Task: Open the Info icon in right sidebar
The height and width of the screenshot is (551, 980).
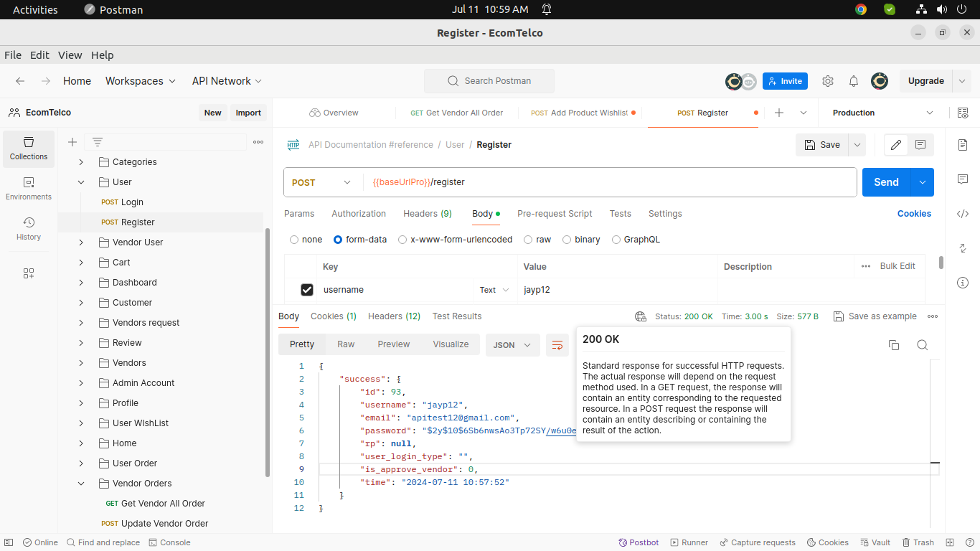Action: click(x=963, y=283)
